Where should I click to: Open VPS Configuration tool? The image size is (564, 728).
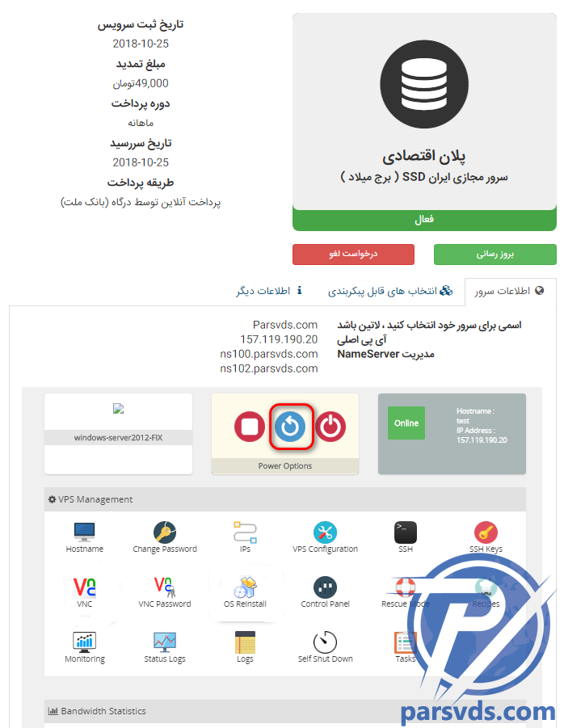tap(325, 532)
